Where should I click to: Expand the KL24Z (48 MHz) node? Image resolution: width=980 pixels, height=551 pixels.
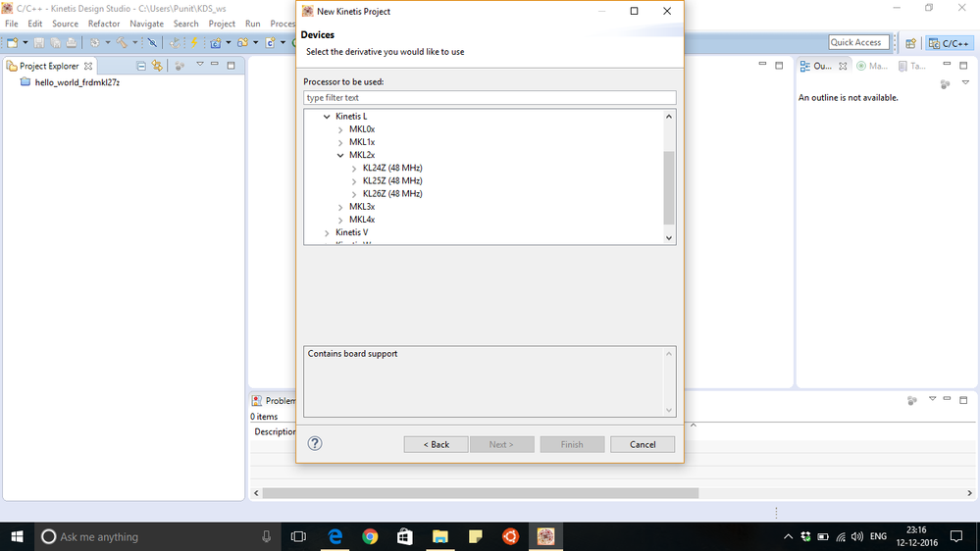click(354, 169)
